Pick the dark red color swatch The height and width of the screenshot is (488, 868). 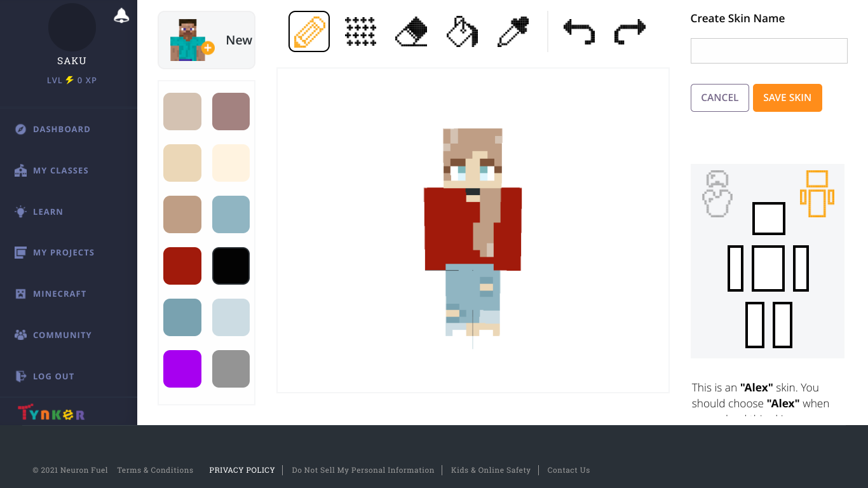click(182, 266)
